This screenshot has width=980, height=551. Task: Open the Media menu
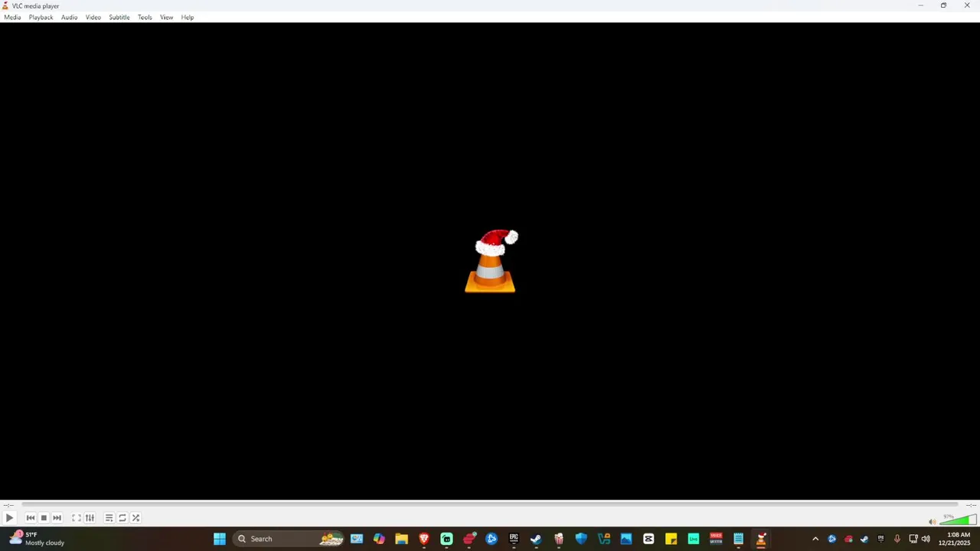[12, 17]
